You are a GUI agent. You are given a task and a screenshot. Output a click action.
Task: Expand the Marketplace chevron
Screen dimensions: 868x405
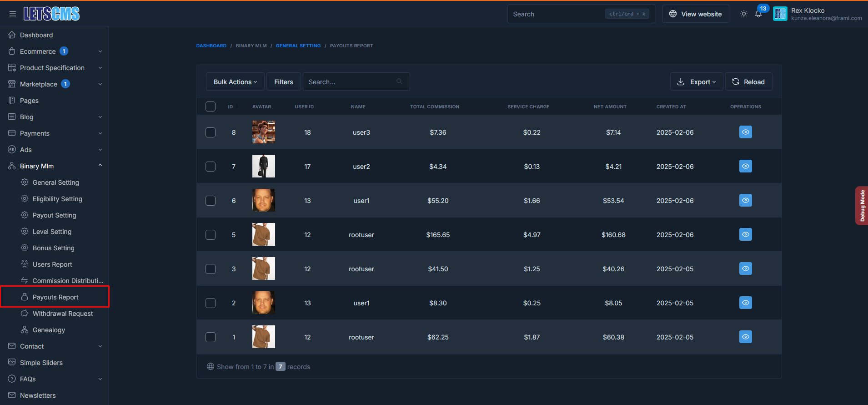click(x=100, y=84)
